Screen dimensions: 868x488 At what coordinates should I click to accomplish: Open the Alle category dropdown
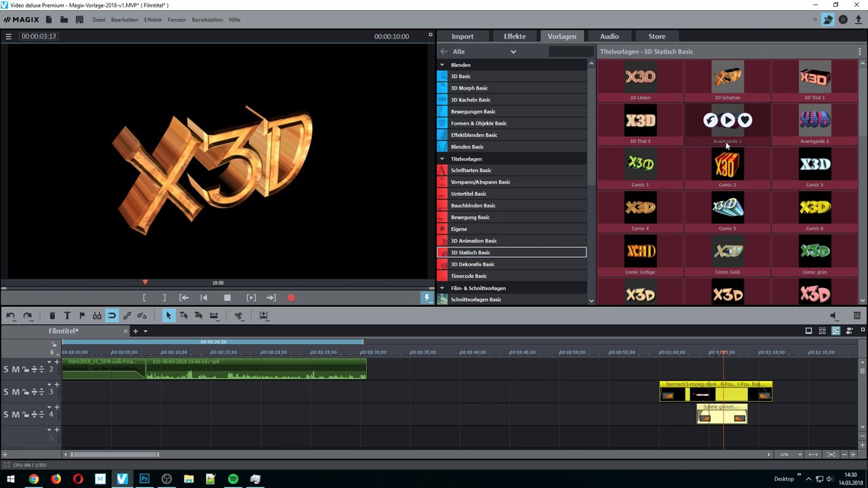pos(513,52)
